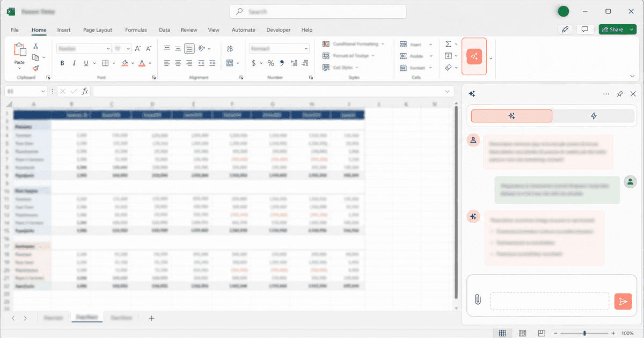Switch to the Insert tab

64,30
